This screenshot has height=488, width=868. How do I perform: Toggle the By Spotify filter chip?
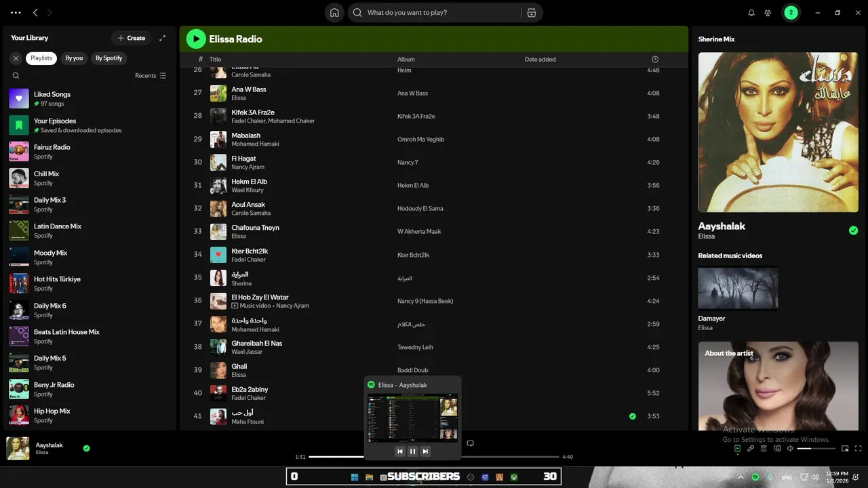(x=108, y=58)
